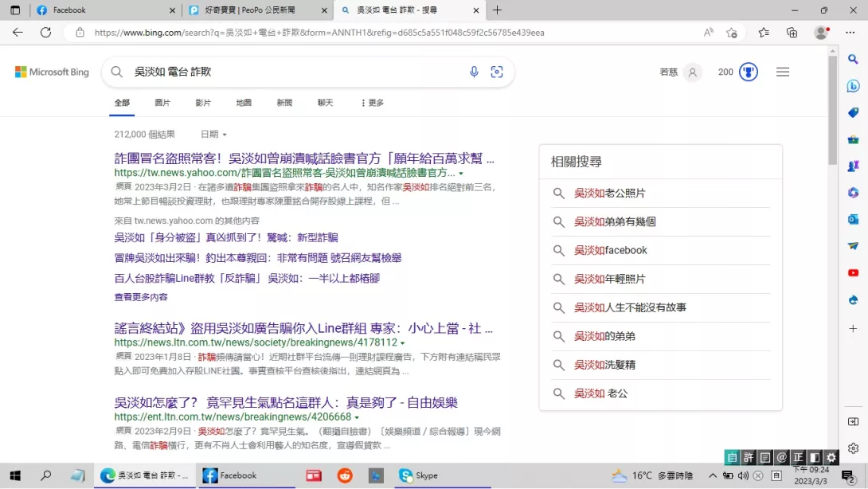Search related 吳淡如facebook

pos(610,250)
